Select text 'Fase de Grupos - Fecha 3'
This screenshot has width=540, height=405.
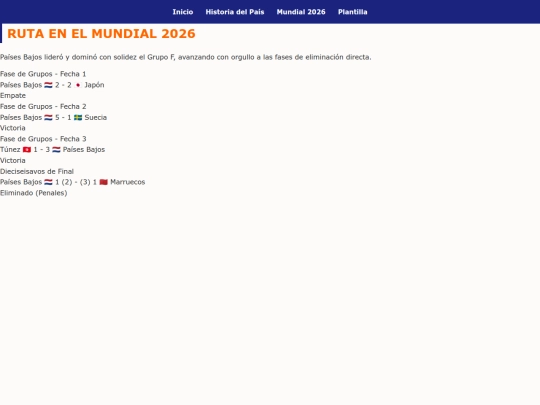point(43,139)
